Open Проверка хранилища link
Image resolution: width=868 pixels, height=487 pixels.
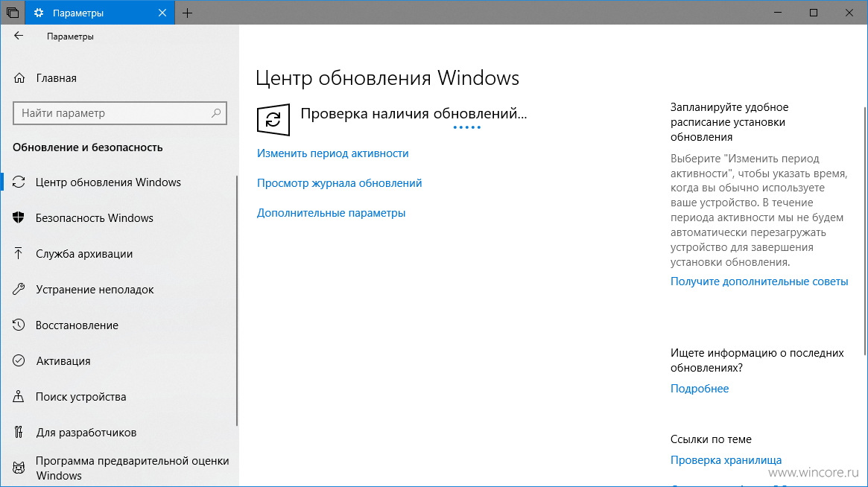[x=726, y=460]
